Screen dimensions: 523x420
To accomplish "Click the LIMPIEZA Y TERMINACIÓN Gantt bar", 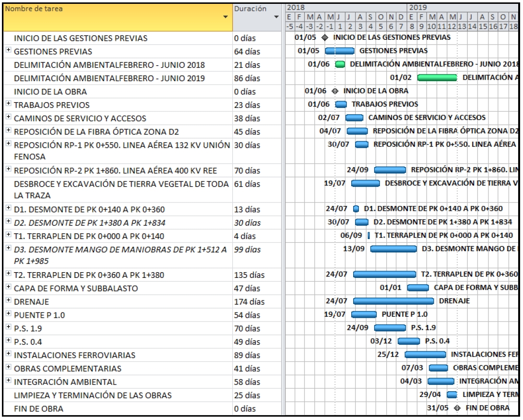I will click(452, 395).
